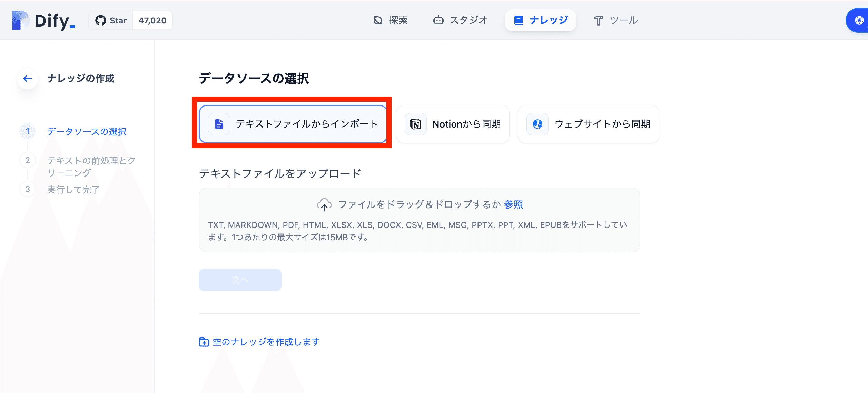Click 空のナレッジを作成します link

(259, 342)
